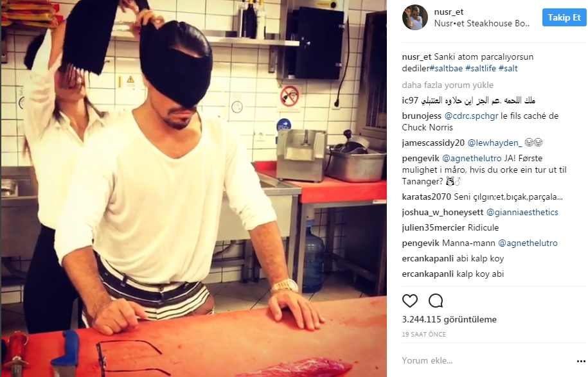The width and height of the screenshot is (588, 377).
Task: Open 19 SAAT ÖNCE timestamp link
Action: (423, 334)
